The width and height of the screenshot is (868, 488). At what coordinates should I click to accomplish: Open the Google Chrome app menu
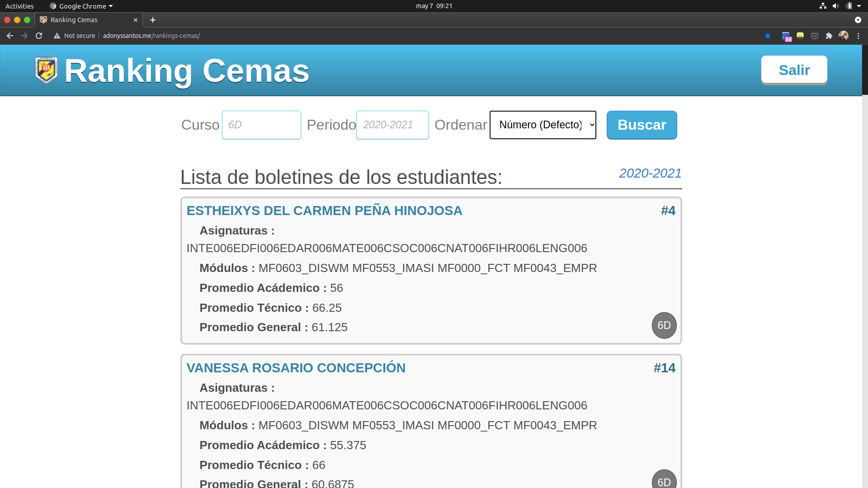coord(81,6)
